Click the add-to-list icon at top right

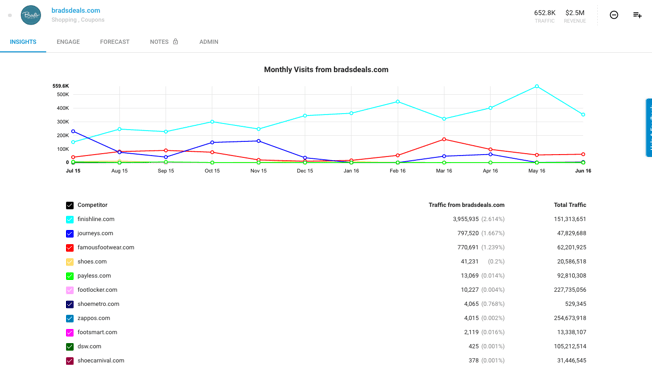coord(637,15)
